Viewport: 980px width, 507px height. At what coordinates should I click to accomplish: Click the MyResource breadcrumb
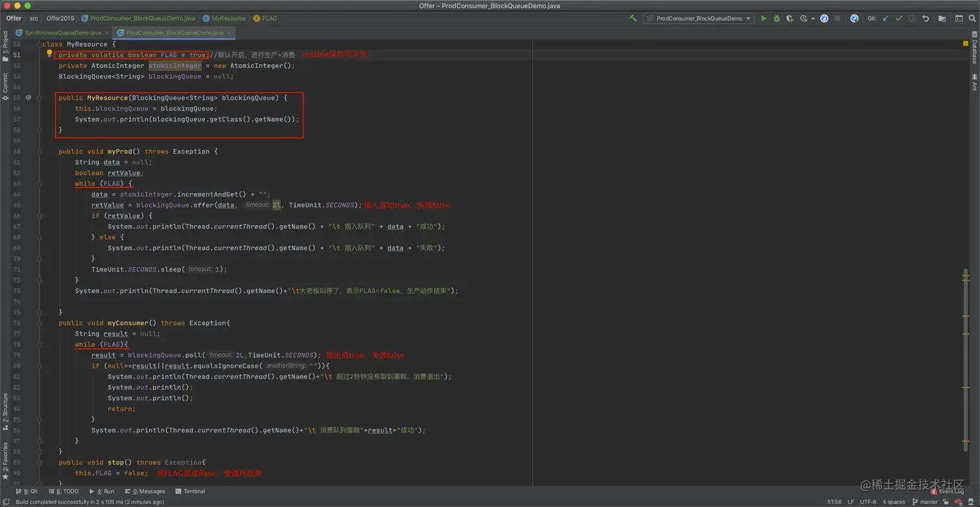pyautogui.click(x=224, y=18)
